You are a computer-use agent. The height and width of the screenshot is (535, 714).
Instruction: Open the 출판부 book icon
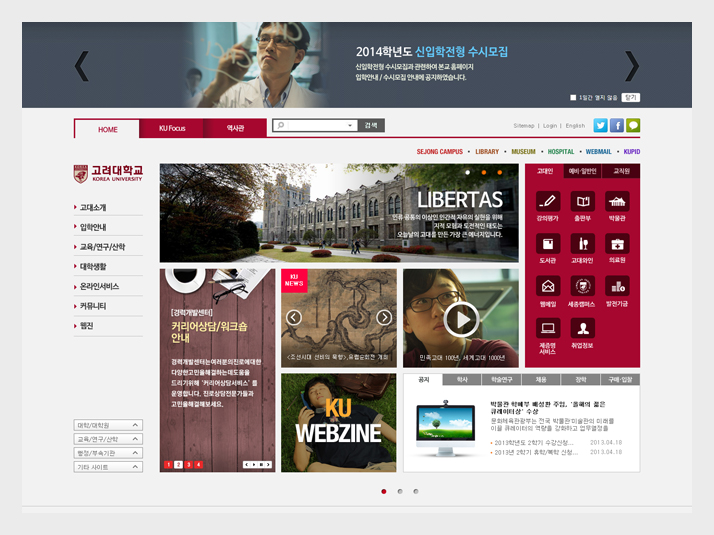click(583, 201)
